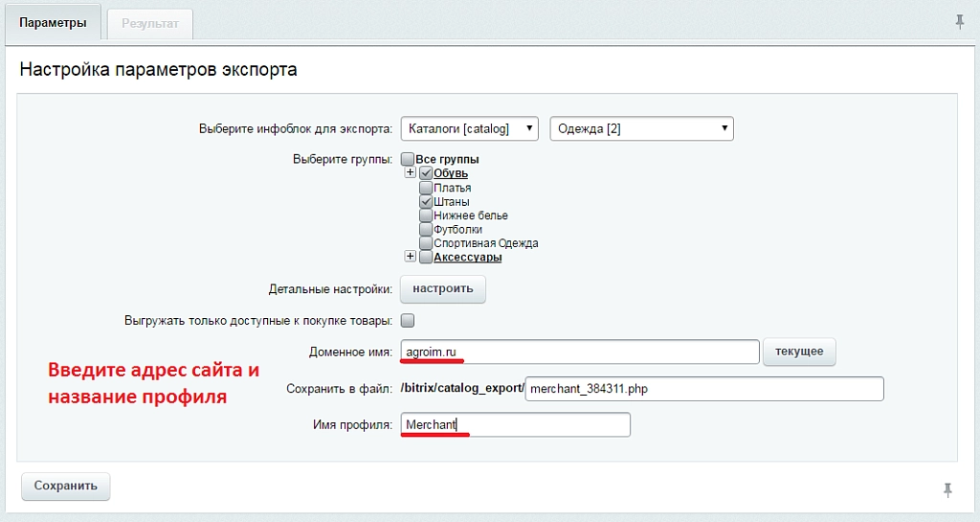Viewport: 980px width, 522px height.
Task: Expand the Аксессуары group tree
Action: pos(410,257)
